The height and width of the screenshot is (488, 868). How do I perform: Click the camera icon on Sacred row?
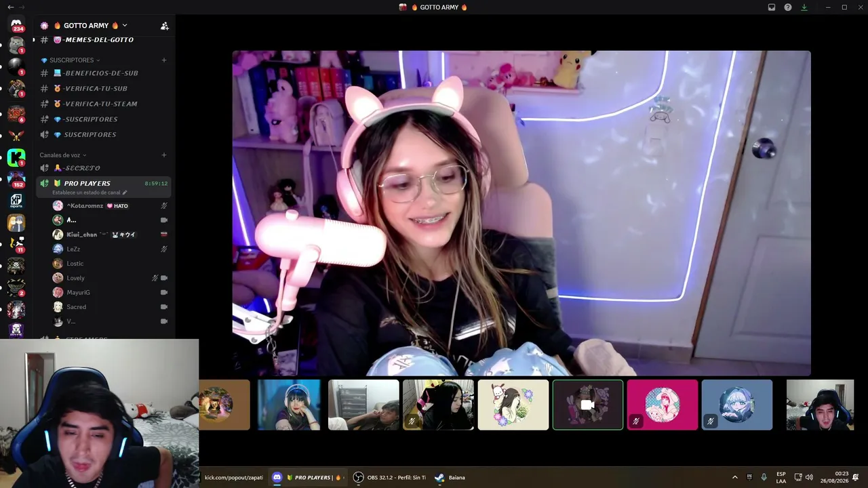[163, 307]
